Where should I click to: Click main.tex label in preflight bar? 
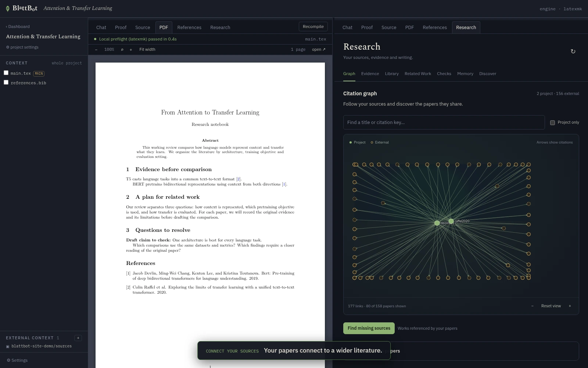(316, 39)
